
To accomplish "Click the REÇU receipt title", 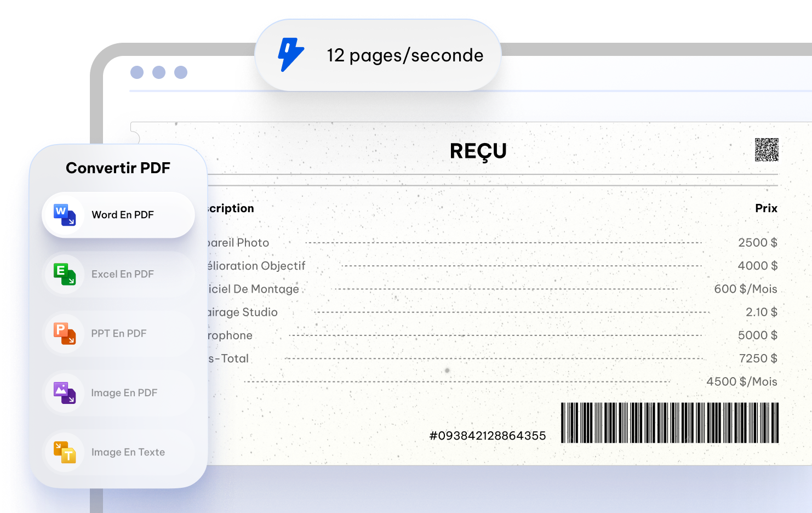I will pyautogui.click(x=478, y=151).
